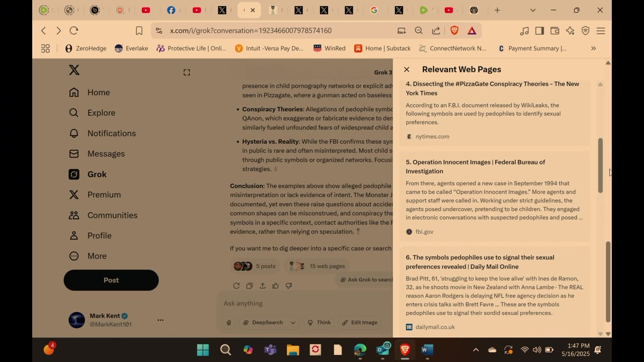Screen dimensions: 644x362
Task: Close the Relevant Web Pages panel
Action: click(407, 69)
